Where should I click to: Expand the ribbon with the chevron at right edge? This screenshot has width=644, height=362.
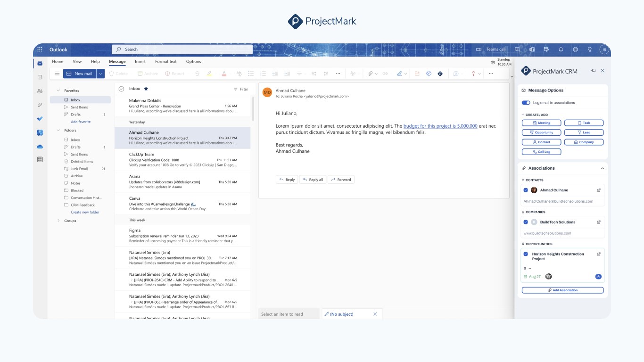click(x=511, y=76)
